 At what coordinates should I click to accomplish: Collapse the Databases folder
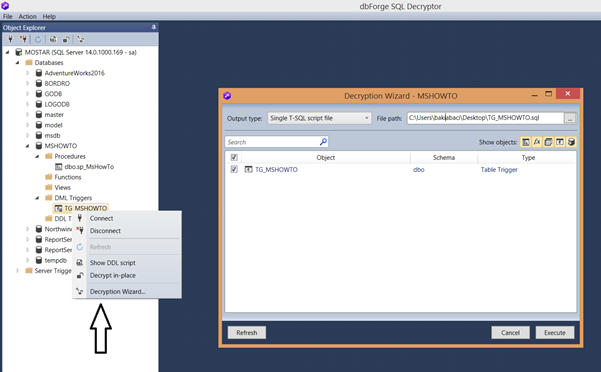coord(18,62)
